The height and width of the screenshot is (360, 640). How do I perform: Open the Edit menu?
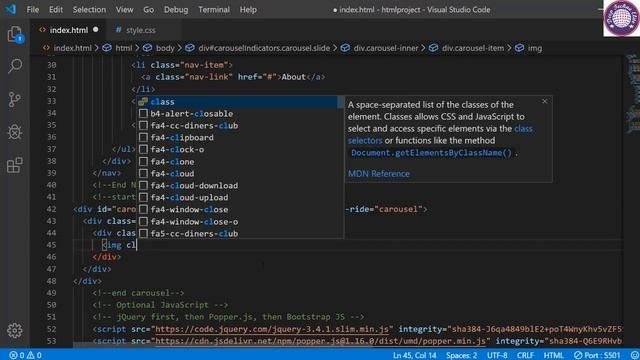[56, 9]
